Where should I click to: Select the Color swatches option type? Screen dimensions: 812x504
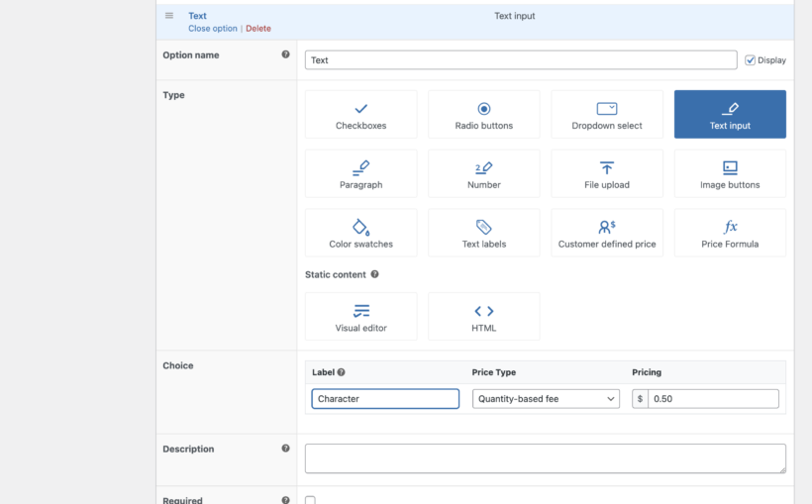360,234
